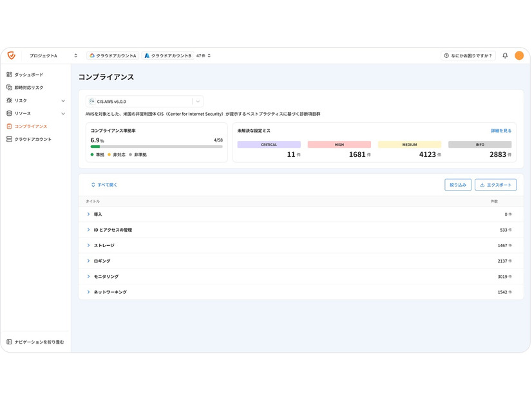Expand the リソース sidebar section

(62, 113)
